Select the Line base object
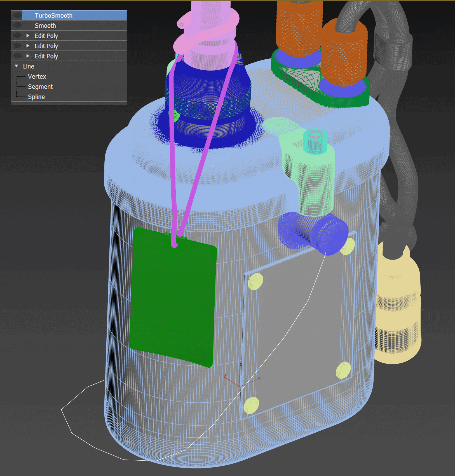 point(29,66)
